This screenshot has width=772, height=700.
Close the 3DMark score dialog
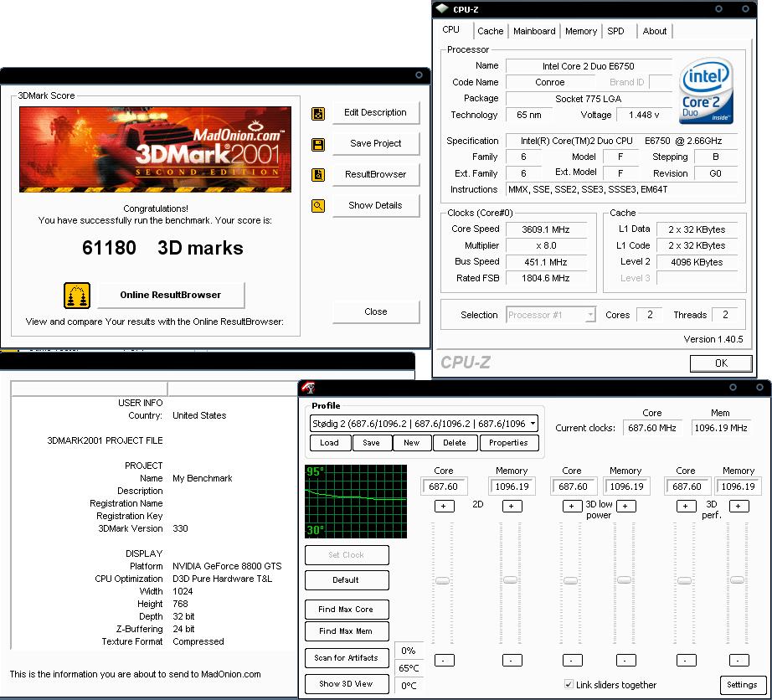click(x=376, y=312)
